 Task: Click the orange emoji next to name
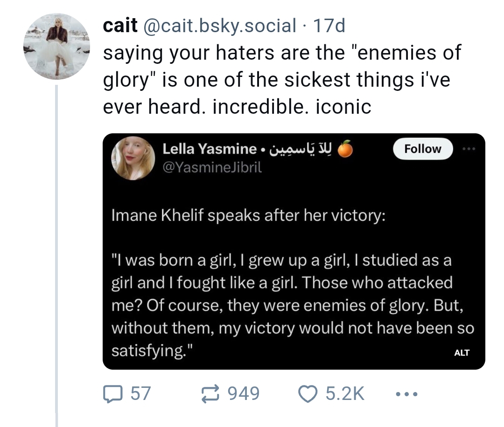(345, 149)
